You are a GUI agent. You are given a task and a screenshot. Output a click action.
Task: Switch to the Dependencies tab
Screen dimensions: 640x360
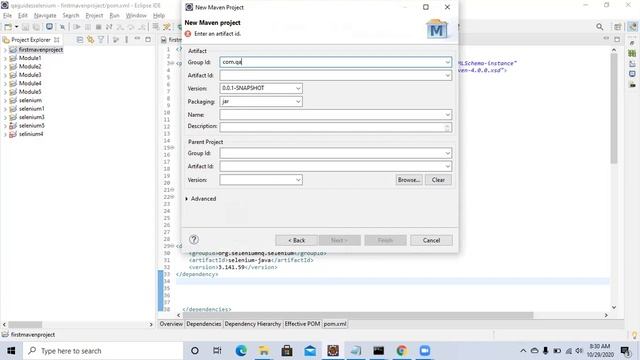click(x=203, y=324)
